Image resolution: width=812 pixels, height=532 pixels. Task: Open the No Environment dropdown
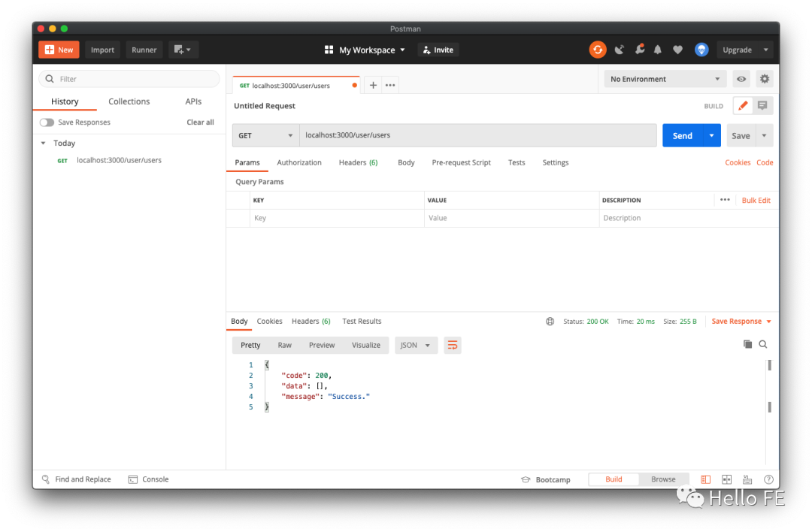(665, 79)
